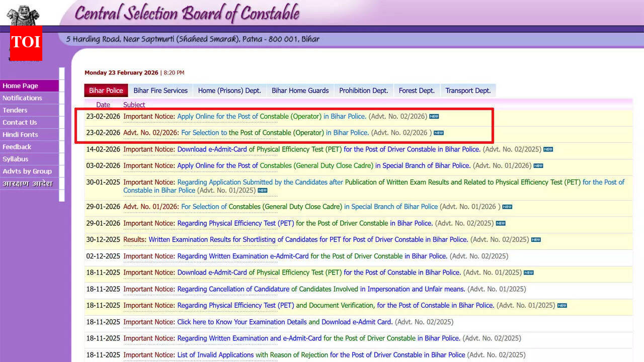The height and width of the screenshot is (362, 644).
Task: Open the Syllabus sidebar item
Action: point(16,159)
